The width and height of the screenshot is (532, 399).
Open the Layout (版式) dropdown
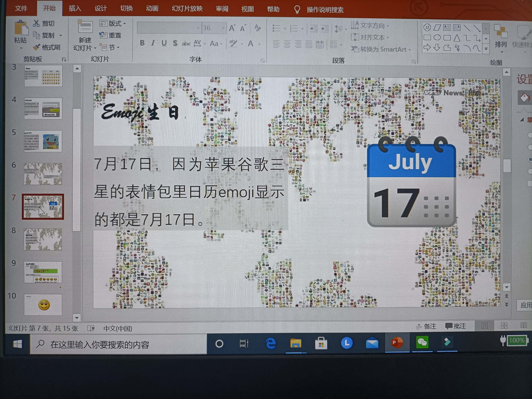tap(112, 24)
